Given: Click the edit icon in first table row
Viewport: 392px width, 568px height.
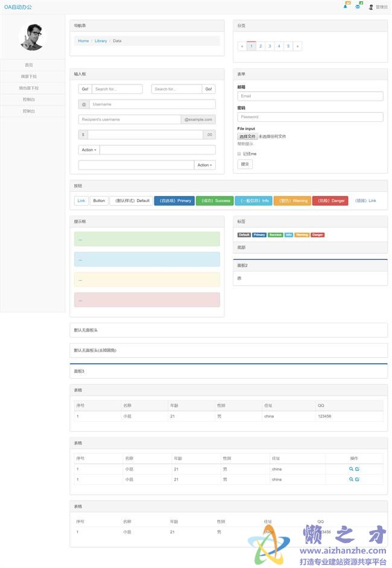Looking at the screenshot, I should pos(358,469).
